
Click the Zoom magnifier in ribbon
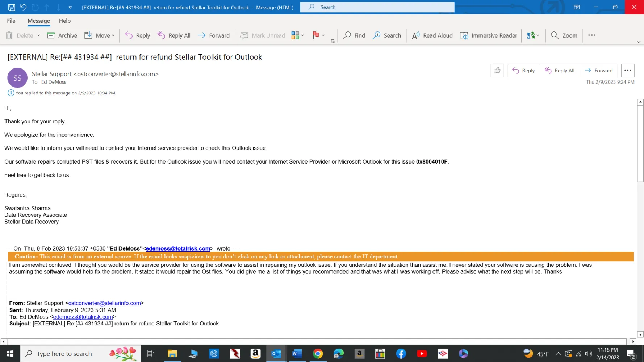[564, 35]
